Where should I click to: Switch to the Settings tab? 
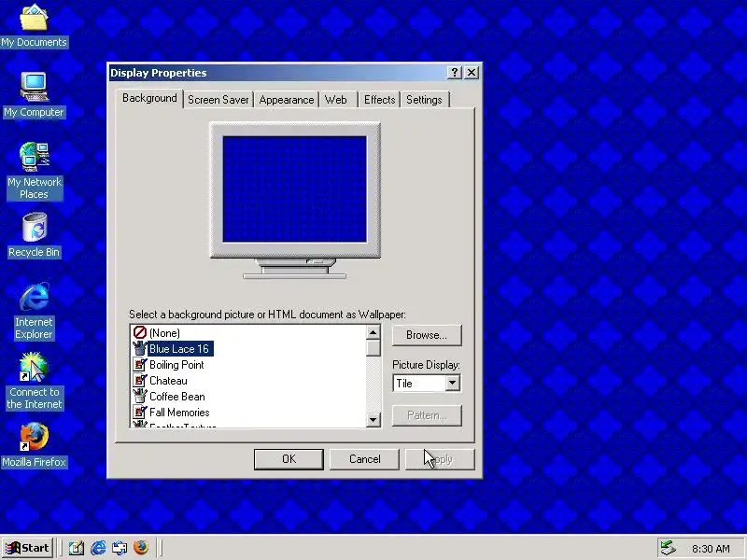[424, 100]
